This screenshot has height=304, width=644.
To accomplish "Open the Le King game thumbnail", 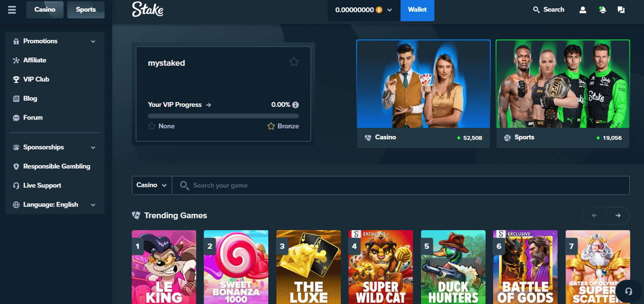I will (164, 267).
